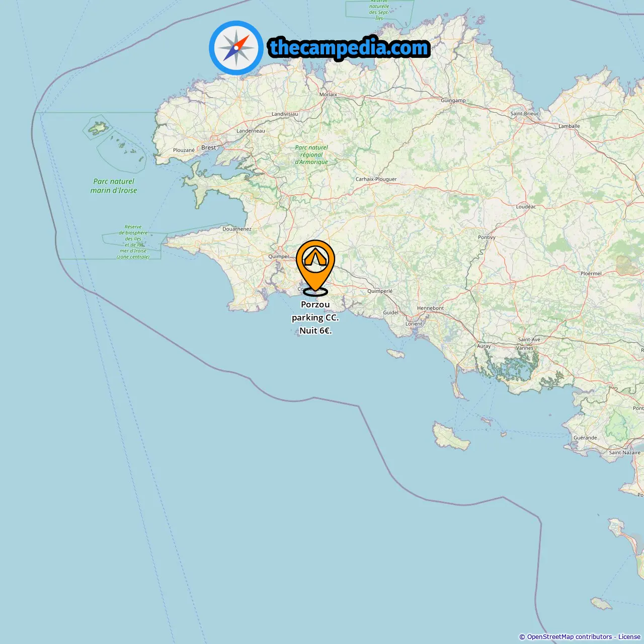Open the License link

coord(629,637)
